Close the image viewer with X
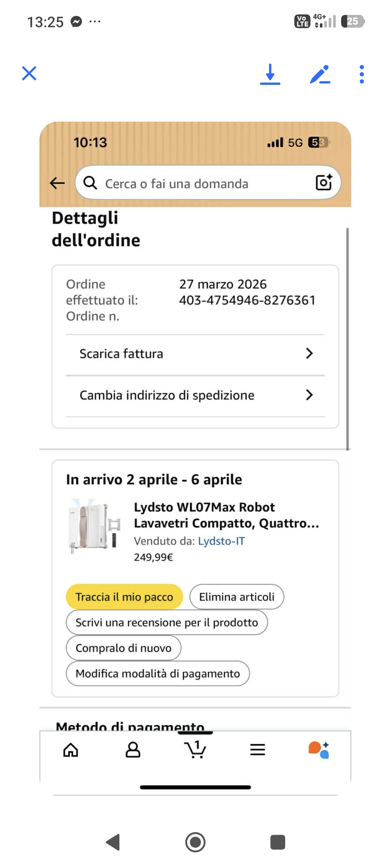391x868 pixels. tap(29, 73)
